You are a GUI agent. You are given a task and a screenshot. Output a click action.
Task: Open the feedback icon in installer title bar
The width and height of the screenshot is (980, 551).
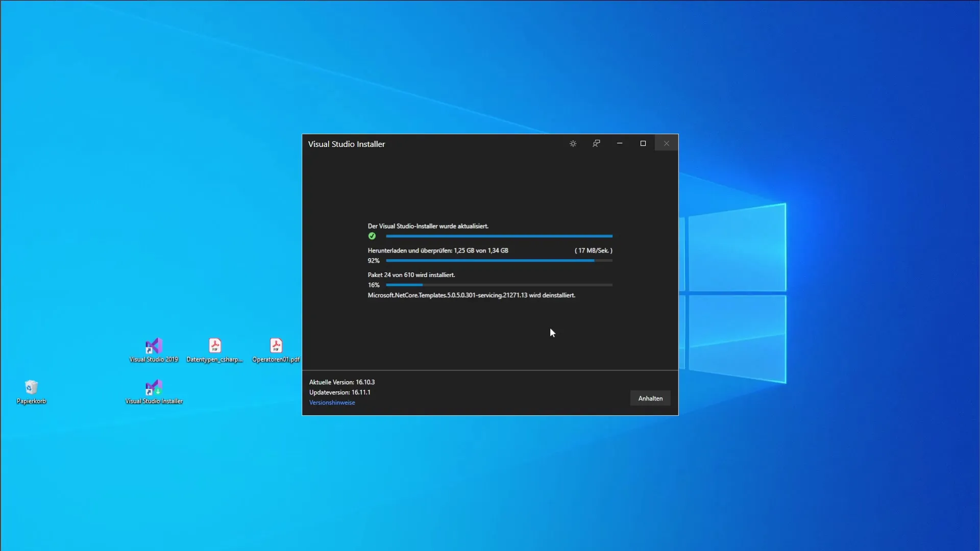point(596,144)
